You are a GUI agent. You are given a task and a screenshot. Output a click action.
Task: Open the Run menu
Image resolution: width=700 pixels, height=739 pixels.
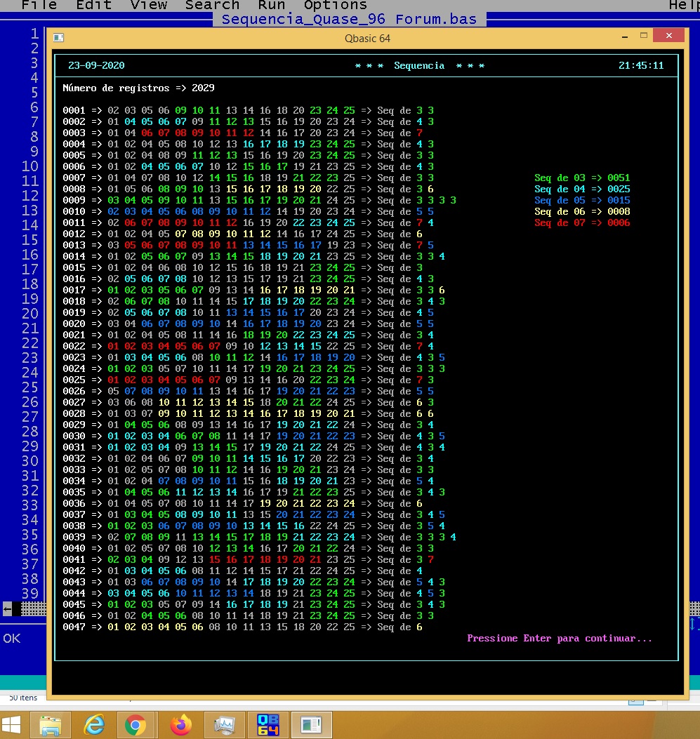click(271, 5)
